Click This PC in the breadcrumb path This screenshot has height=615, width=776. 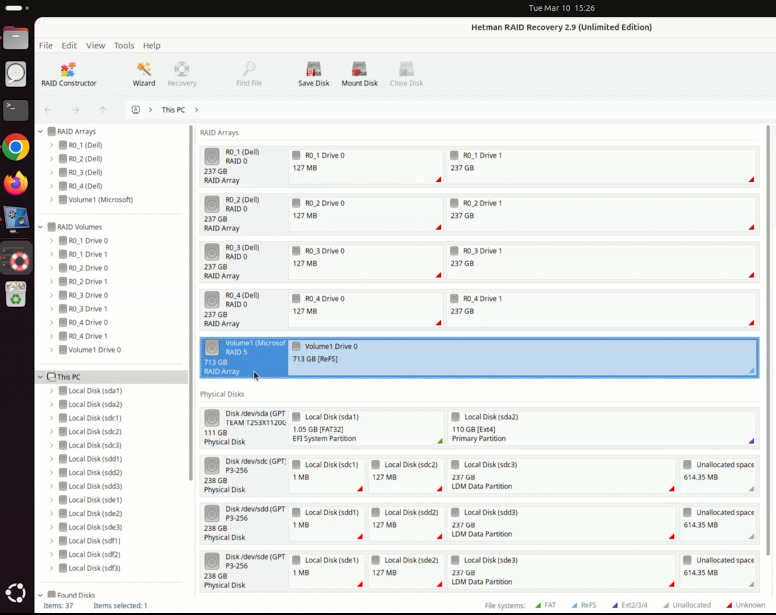click(173, 110)
